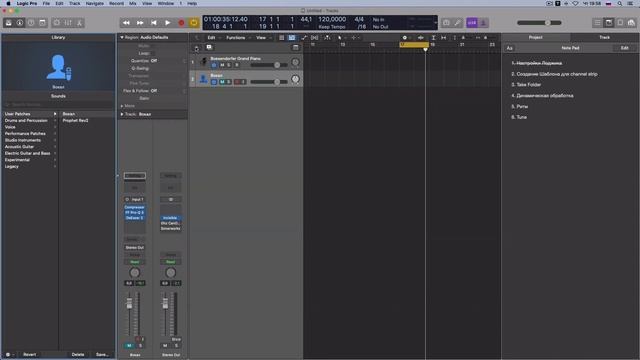
Task: Toggle the Inspector button in control bar
Action: (20, 23)
